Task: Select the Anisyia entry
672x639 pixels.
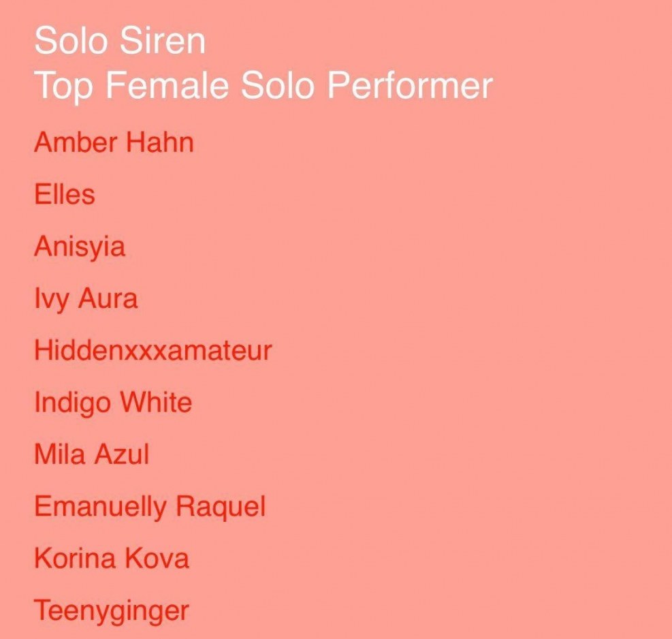Action: click(80, 246)
